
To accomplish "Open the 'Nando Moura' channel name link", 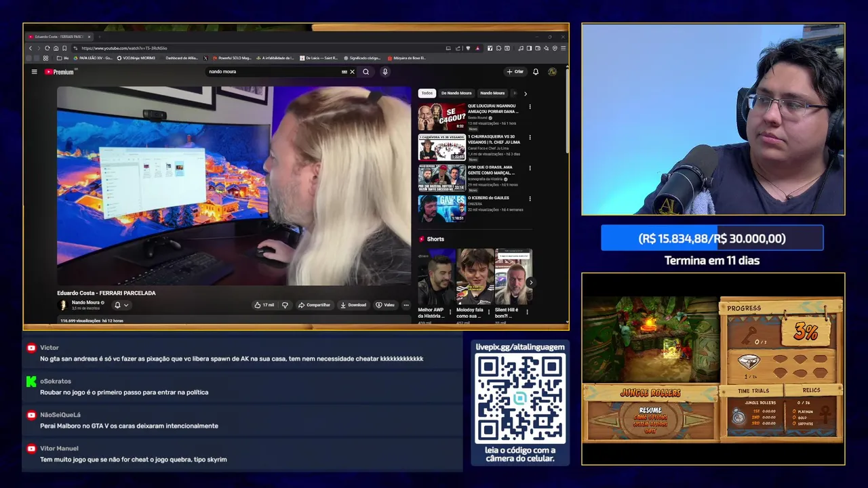I will click(x=86, y=302).
